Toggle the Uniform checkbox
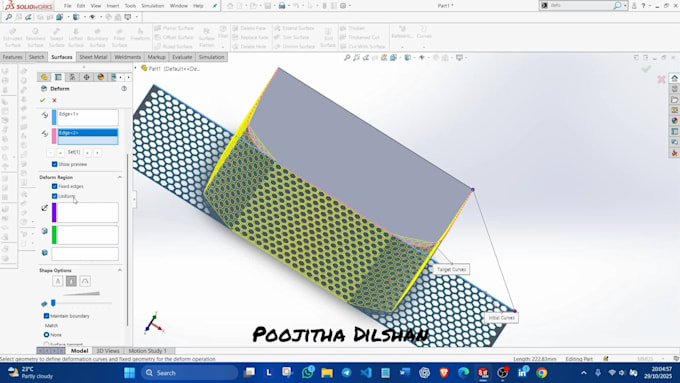 tap(55, 196)
